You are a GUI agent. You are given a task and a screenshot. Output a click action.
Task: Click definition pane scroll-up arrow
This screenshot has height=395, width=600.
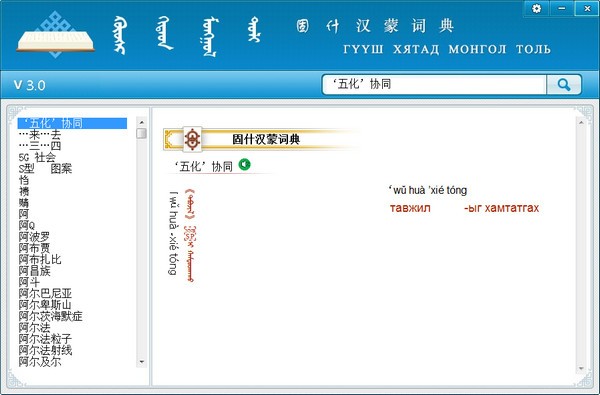[581, 122]
